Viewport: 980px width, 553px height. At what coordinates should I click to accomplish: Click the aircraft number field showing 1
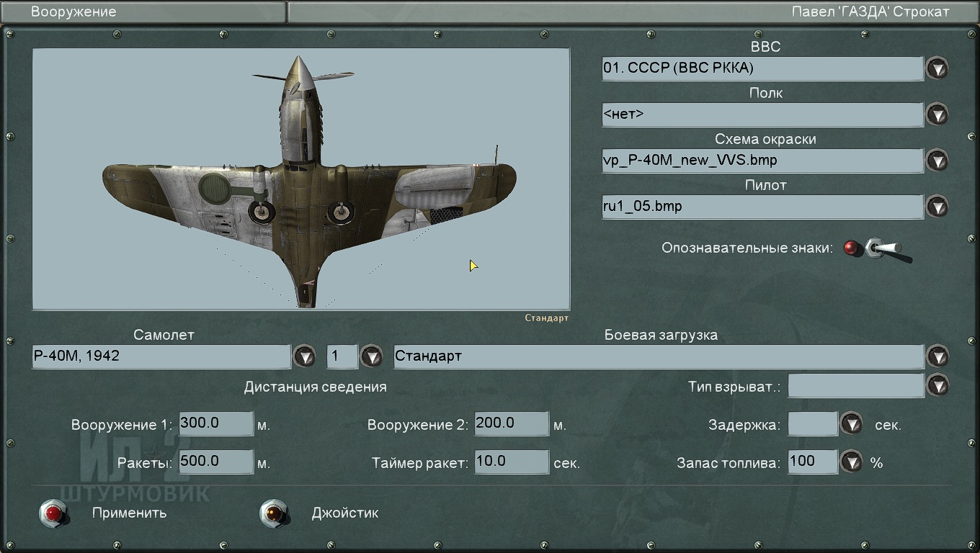click(342, 356)
